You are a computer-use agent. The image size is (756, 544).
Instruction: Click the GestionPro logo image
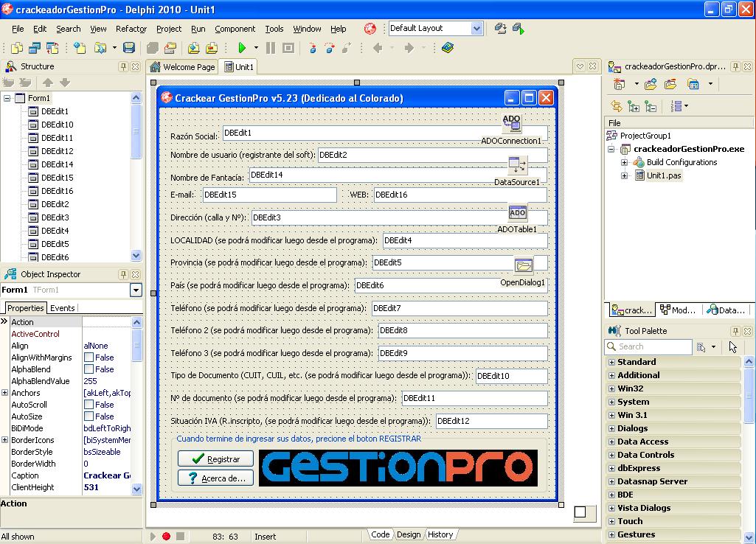398,468
